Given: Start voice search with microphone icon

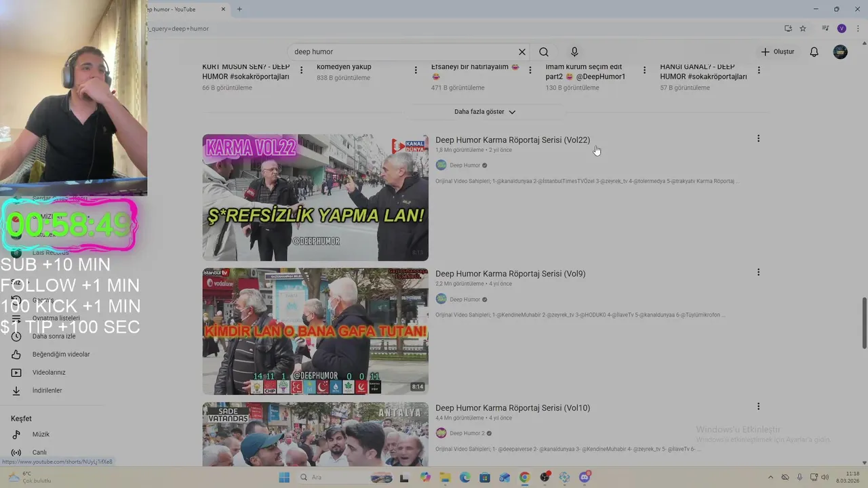Looking at the screenshot, I should pyautogui.click(x=574, y=52).
